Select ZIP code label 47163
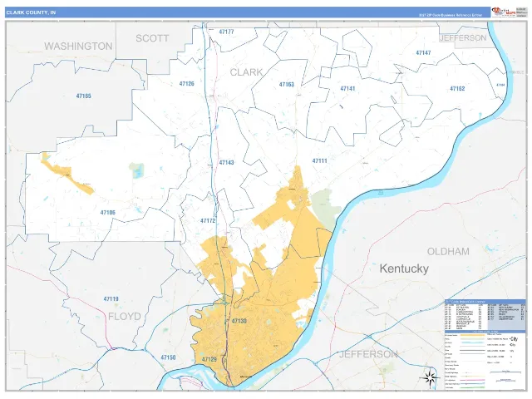The height and width of the screenshot is (399, 532). [286, 84]
